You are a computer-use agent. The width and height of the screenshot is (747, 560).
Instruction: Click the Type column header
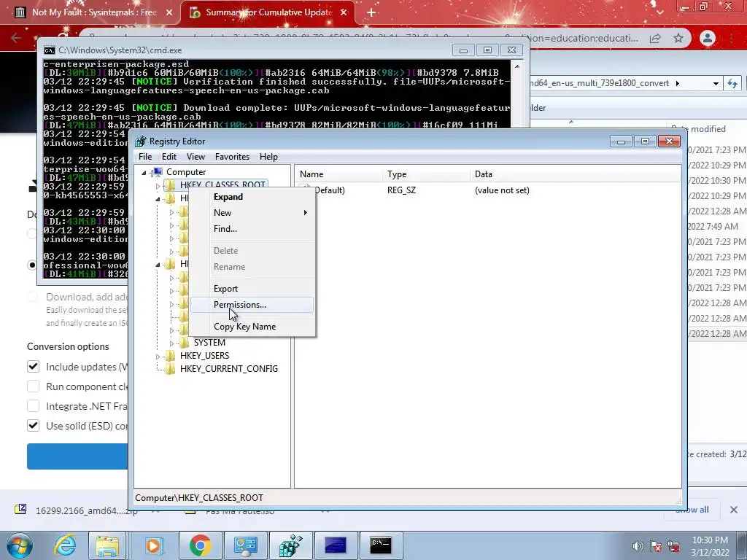(x=426, y=174)
